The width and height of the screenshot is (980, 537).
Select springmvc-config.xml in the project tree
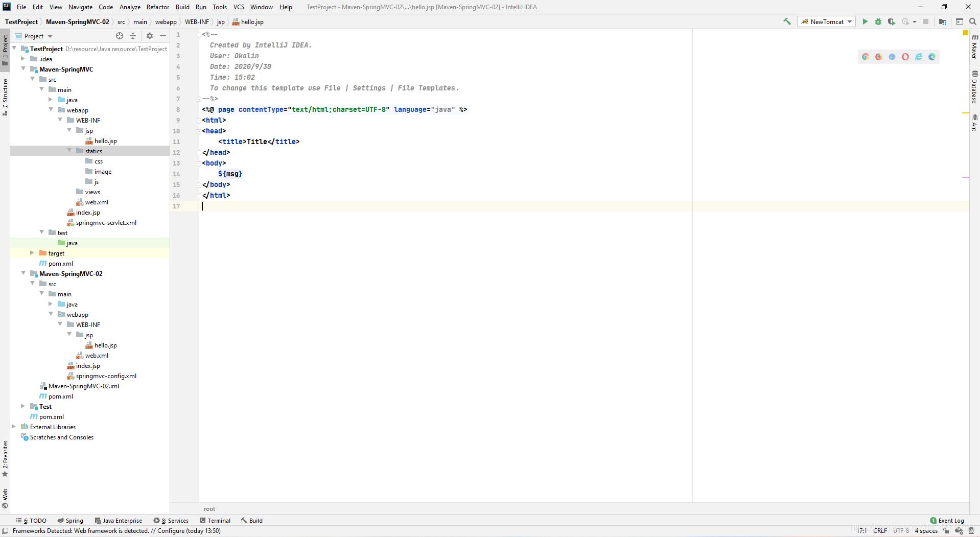coord(106,376)
